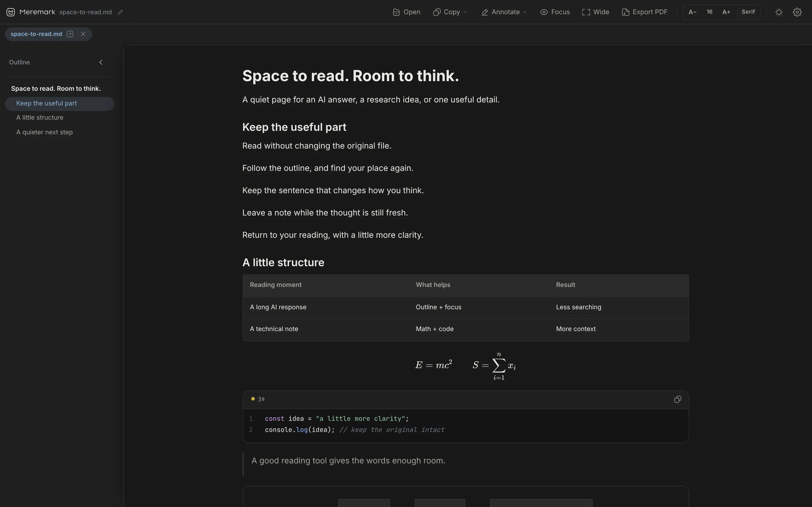The image size is (812, 507).
Task: Switch font with the Serif button
Action: coord(748,12)
